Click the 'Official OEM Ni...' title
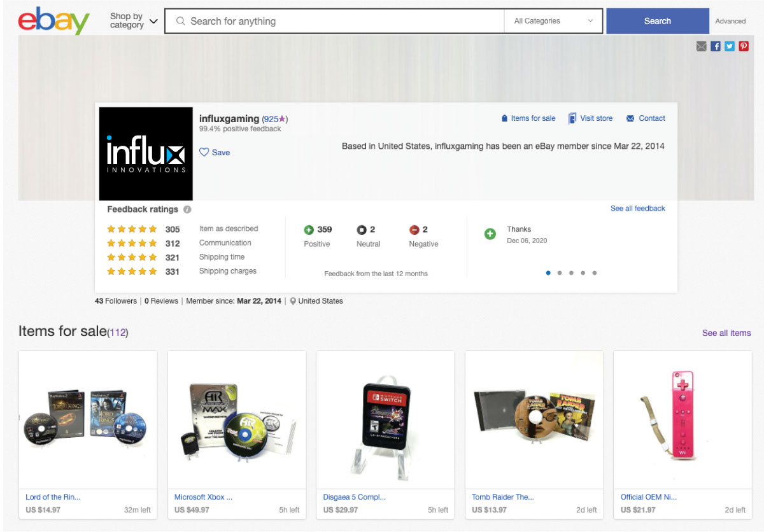Viewport: 764px width, 532px height. (x=649, y=497)
